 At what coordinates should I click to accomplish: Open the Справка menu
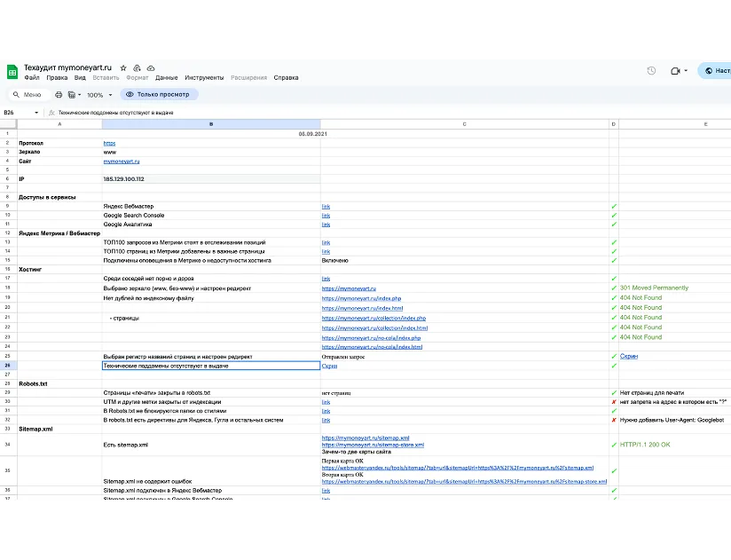pos(286,77)
